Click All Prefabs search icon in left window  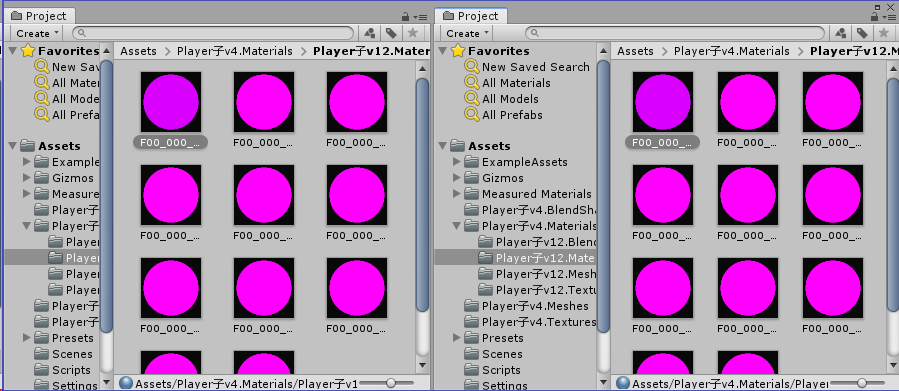42,115
